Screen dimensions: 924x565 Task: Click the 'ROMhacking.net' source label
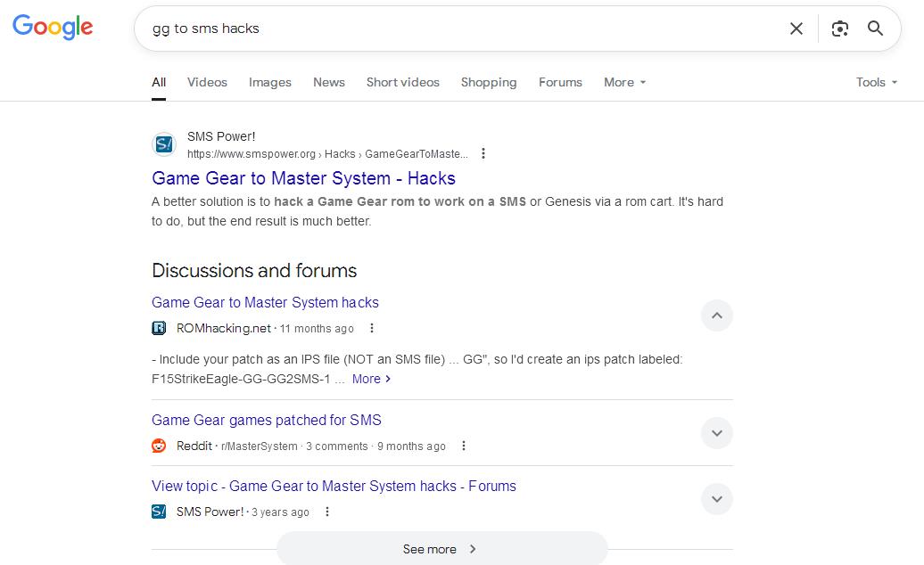coord(224,329)
